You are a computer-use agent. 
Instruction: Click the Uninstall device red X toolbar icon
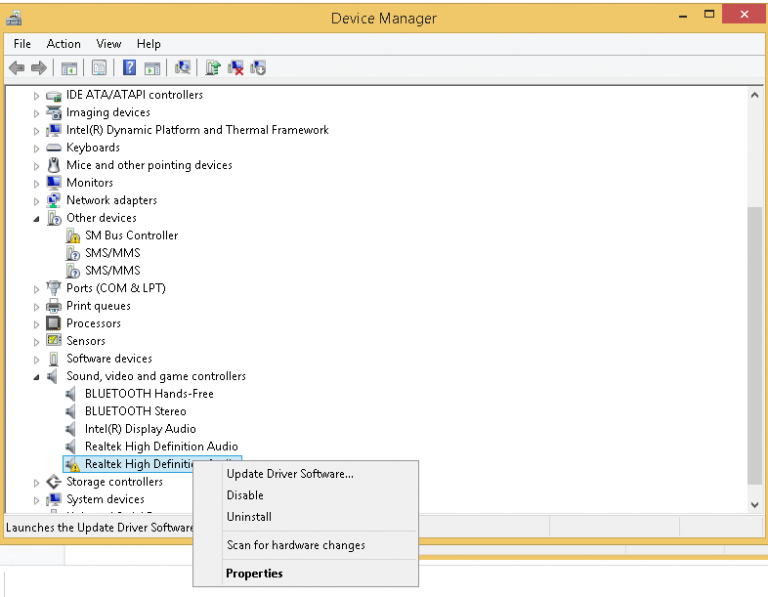pyautogui.click(x=236, y=68)
